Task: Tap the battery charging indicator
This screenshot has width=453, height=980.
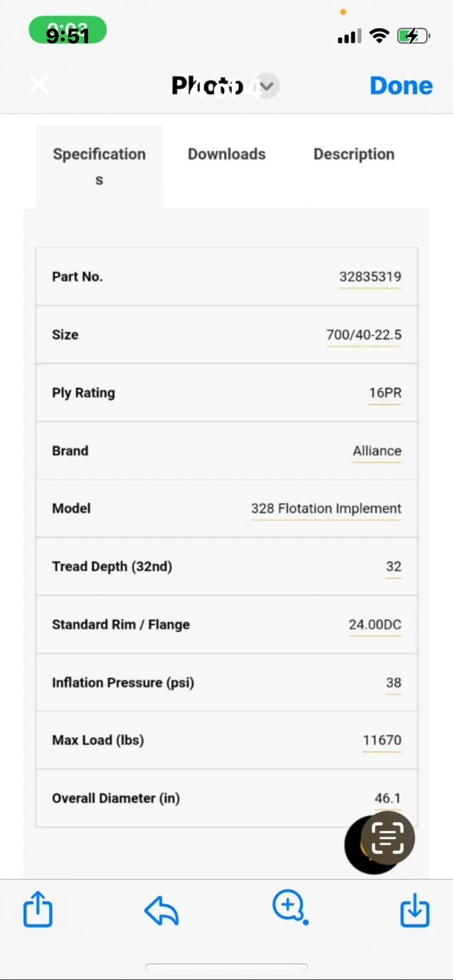Action: 413,35
